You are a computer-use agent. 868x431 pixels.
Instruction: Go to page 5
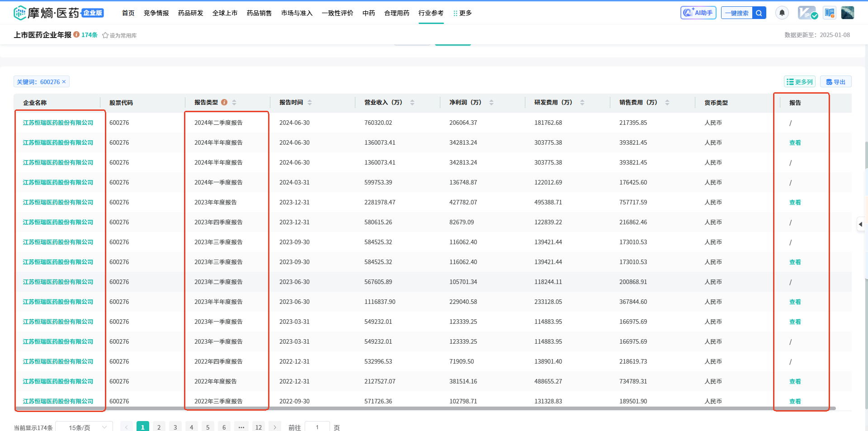(x=208, y=427)
